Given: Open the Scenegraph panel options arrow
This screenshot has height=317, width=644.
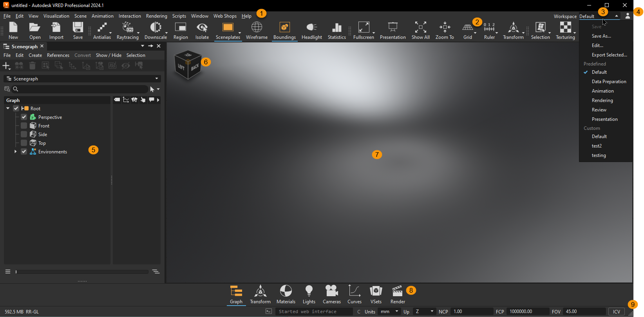Looking at the screenshot, I should point(143,46).
